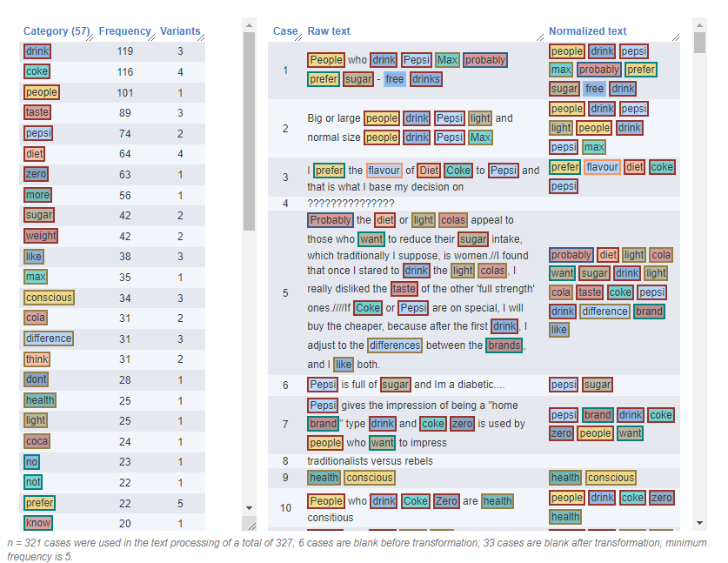Click the Variants column resize handle
This screenshot has width=728, height=563.
[203, 36]
